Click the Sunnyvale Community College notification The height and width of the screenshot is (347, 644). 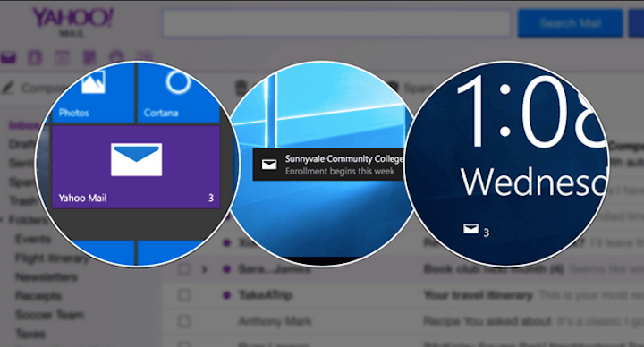(x=328, y=165)
